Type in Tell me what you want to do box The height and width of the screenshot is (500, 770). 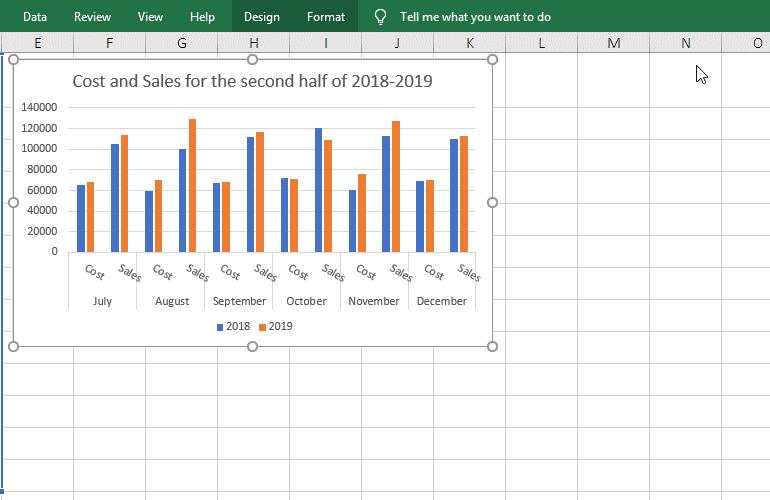point(475,17)
